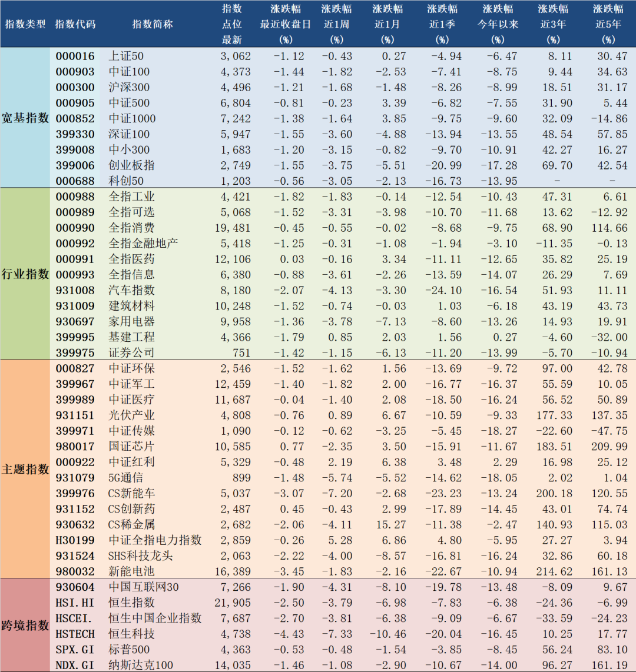Screen dimensions: 636x672
Task: Click index code HSI.HI
Action: pos(75,603)
